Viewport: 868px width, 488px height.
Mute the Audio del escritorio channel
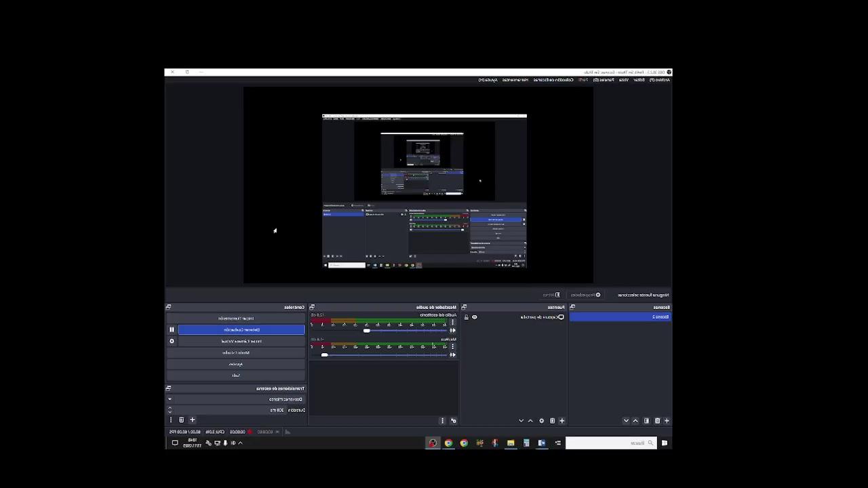click(x=453, y=330)
